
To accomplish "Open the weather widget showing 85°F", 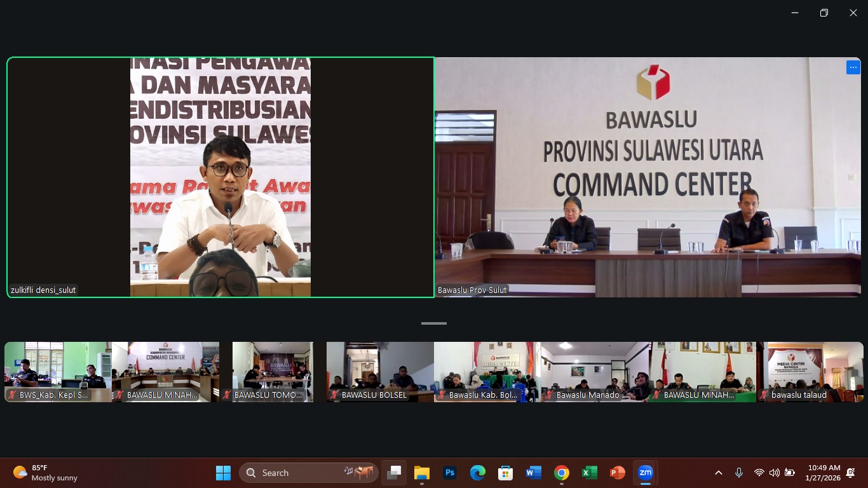I will (x=45, y=473).
